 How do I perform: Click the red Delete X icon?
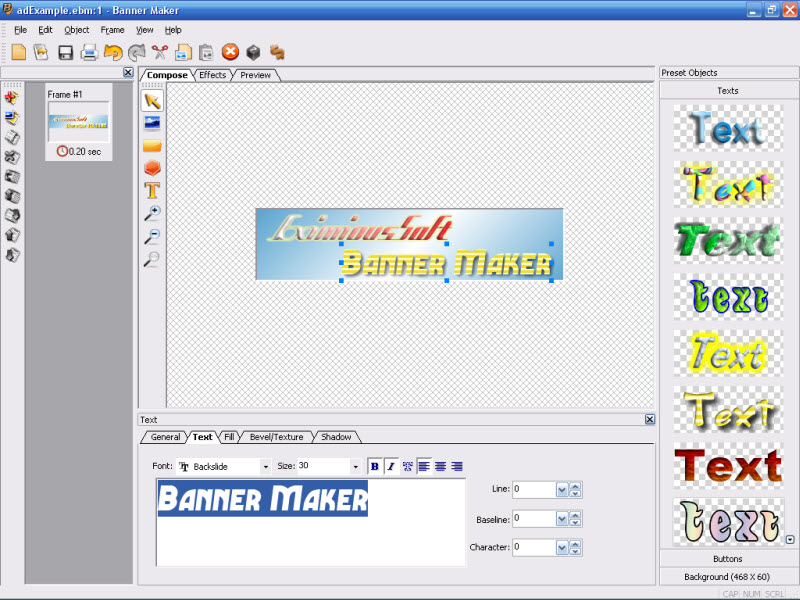(x=230, y=52)
